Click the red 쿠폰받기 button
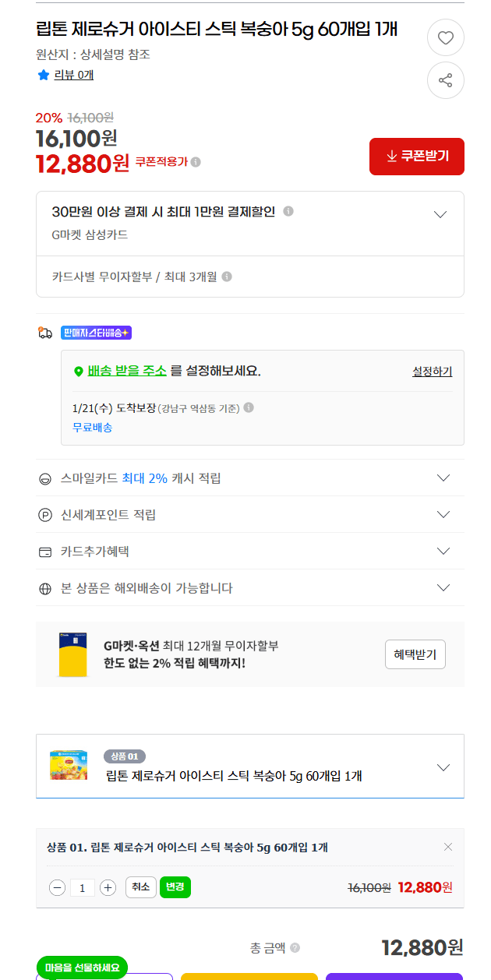The height and width of the screenshot is (980, 491). pyautogui.click(x=416, y=157)
